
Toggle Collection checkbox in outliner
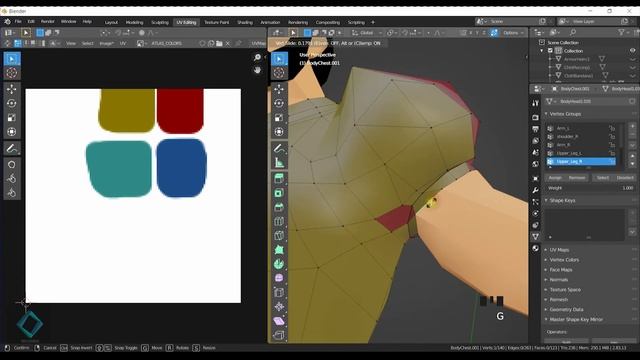pyautogui.click(x=550, y=51)
